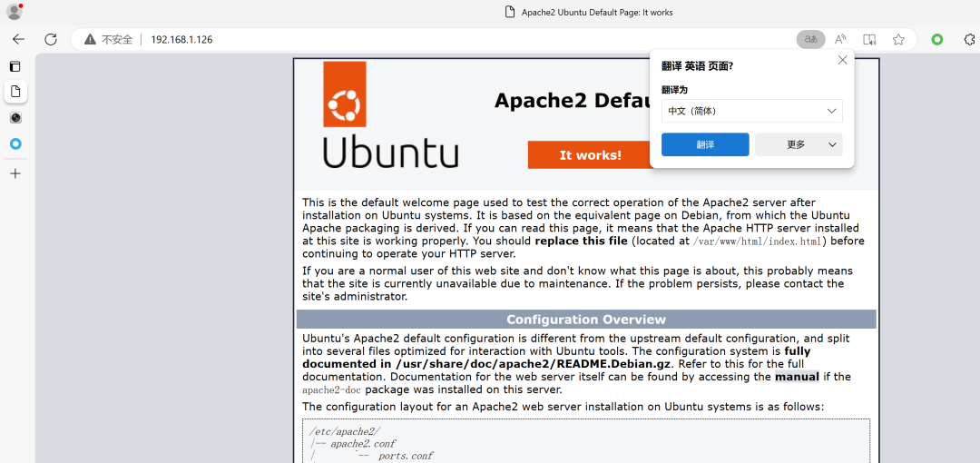The image size is (980, 463).
Task: Click the address bar URL 192.168.1.126
Action: [181, 39]
